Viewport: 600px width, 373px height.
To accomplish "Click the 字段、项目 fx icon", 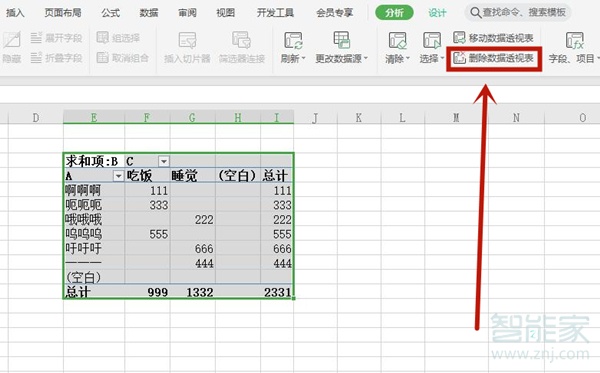I will tap(575, 40).
